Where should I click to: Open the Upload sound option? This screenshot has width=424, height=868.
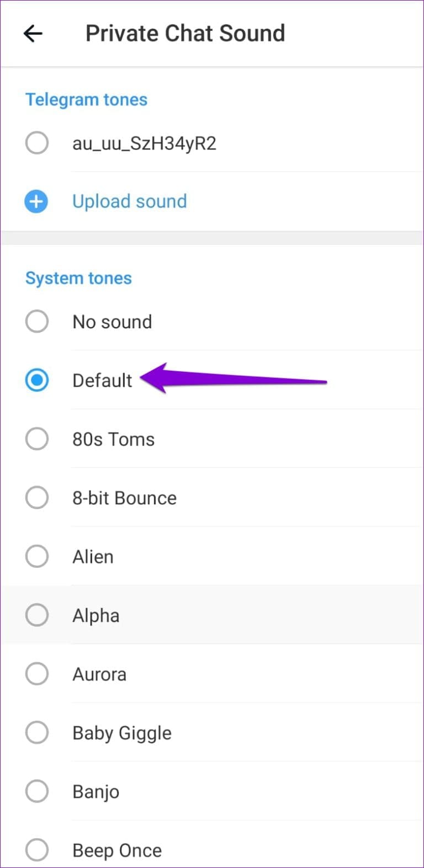tap(129, 201)
